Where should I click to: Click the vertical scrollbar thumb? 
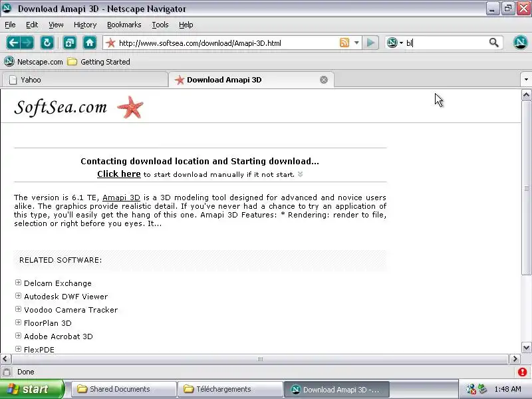click(526, 188)
